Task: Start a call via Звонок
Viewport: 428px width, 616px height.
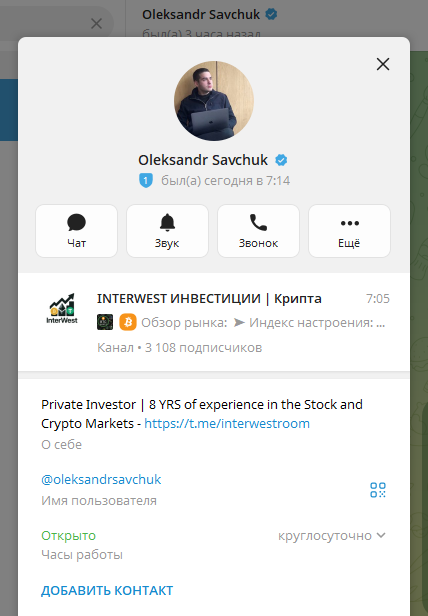Action: point(258,231)
